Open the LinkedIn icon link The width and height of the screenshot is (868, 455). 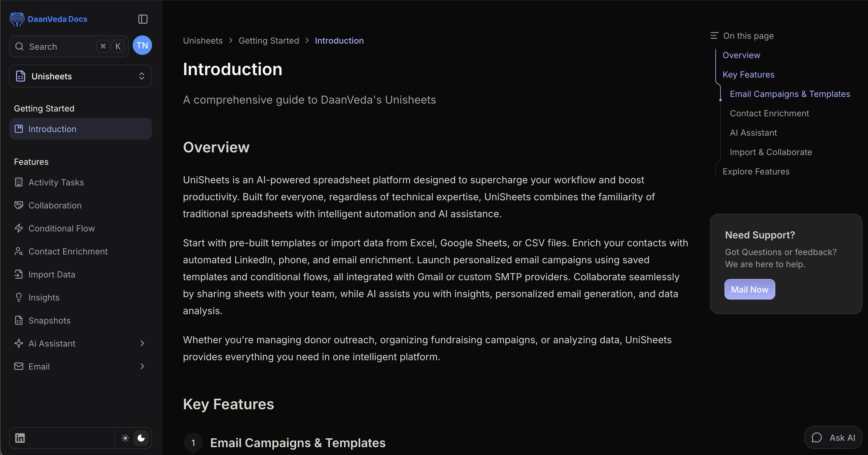click(20, 438)
